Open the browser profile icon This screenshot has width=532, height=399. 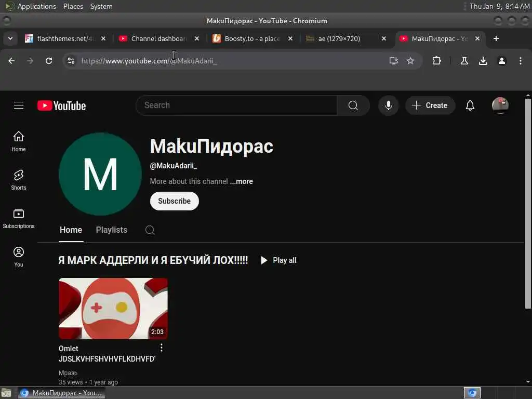point(502,61)
